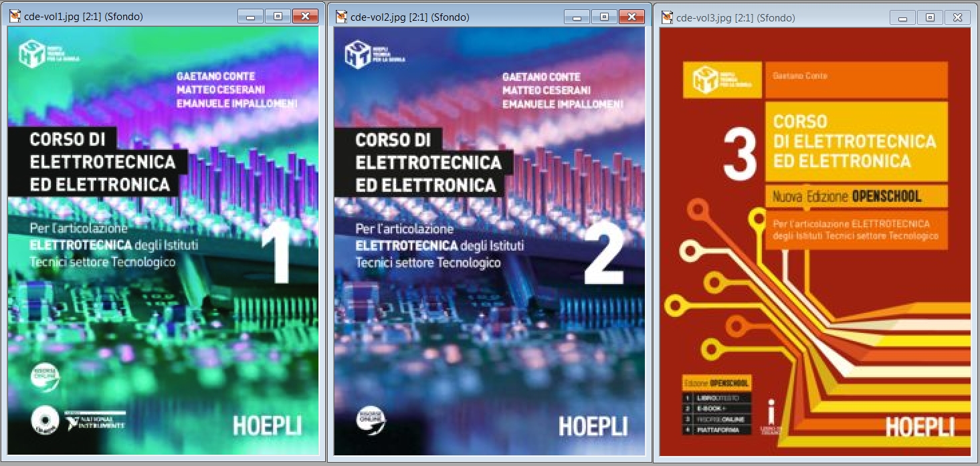Click the National Instruments logo on volume 1 cover
This screenshot has height=466, width=980.
[96, 421]
